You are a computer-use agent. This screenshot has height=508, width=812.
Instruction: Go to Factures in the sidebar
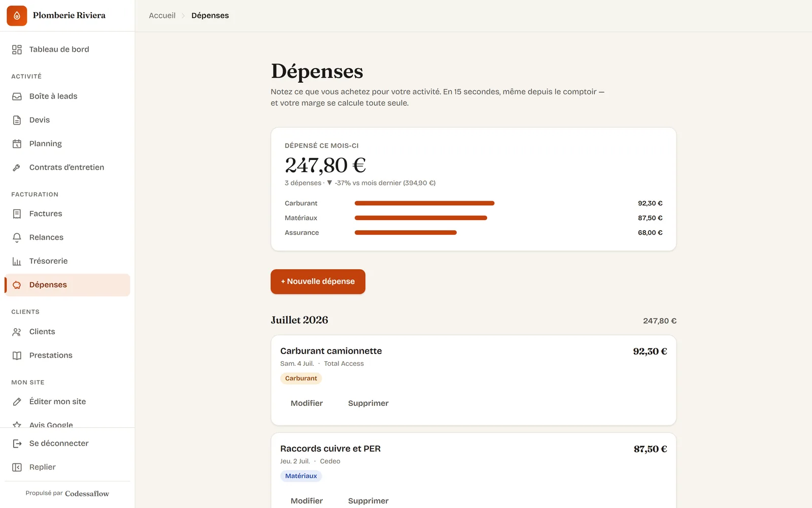[x=67, y=214]
